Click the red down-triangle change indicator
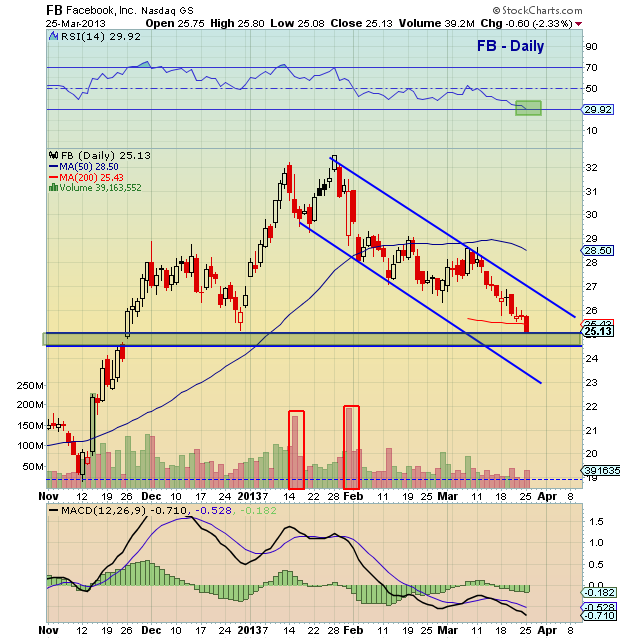This screenshot has height=639, width=620. coord(578,24)
